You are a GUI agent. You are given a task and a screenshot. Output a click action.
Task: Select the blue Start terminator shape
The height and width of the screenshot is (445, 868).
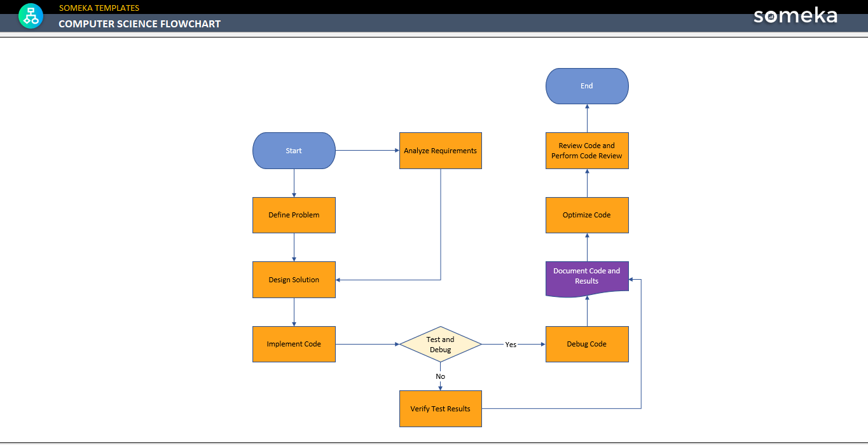[x=294, y=151]
